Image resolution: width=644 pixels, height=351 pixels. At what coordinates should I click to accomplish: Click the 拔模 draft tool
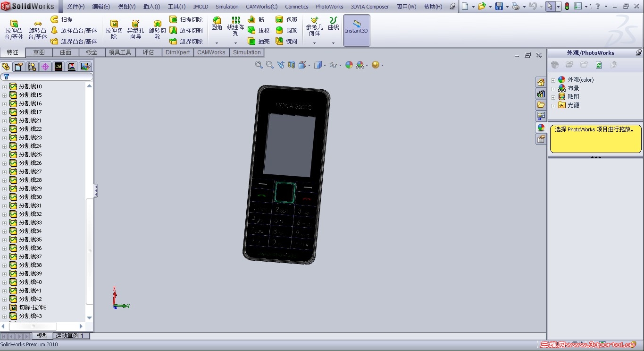[x=259, y=30]
